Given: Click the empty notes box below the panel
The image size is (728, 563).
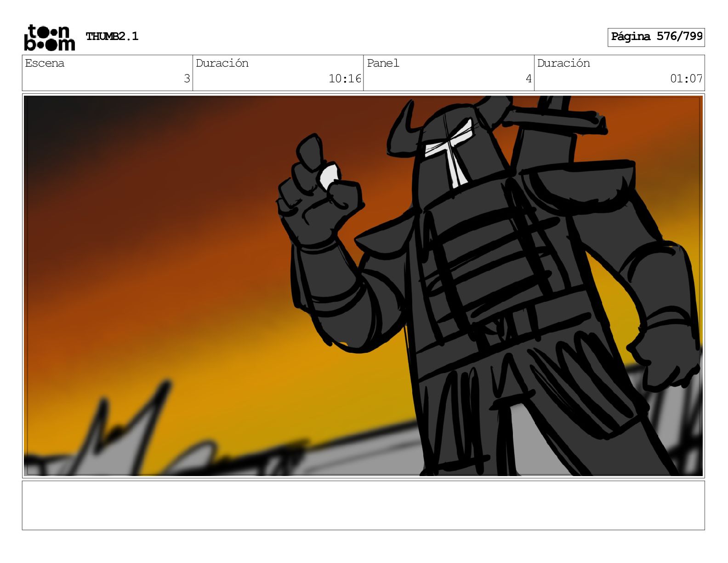Looking at the screenshot, I should point(363,506).
